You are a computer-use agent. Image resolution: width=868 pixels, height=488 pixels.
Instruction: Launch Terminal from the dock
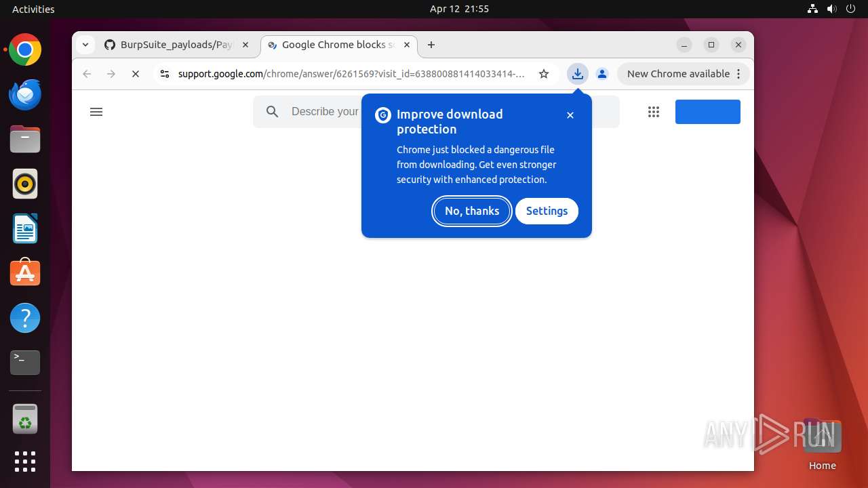[25, 363]
